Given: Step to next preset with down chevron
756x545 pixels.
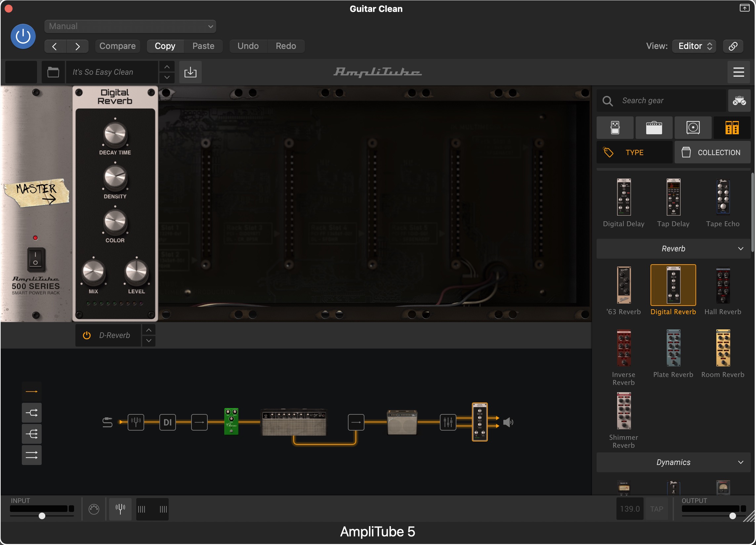Looking at the screenshot, I should coord(167,77).
